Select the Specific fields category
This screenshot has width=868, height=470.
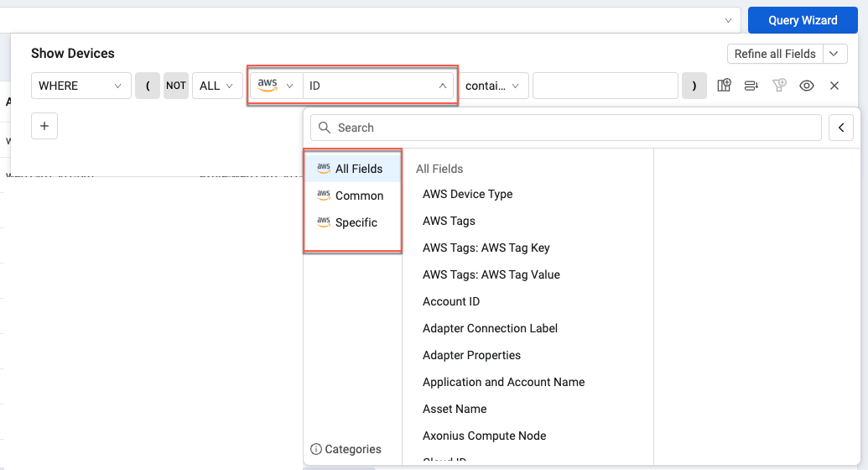[x=352, y=222]
